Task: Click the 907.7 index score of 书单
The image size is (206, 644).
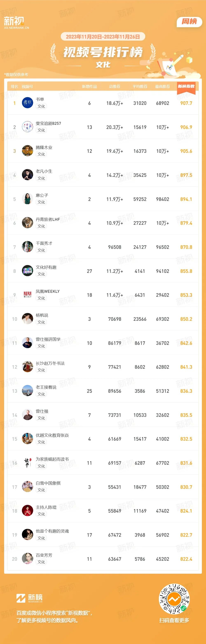Action: click(186, 103)
